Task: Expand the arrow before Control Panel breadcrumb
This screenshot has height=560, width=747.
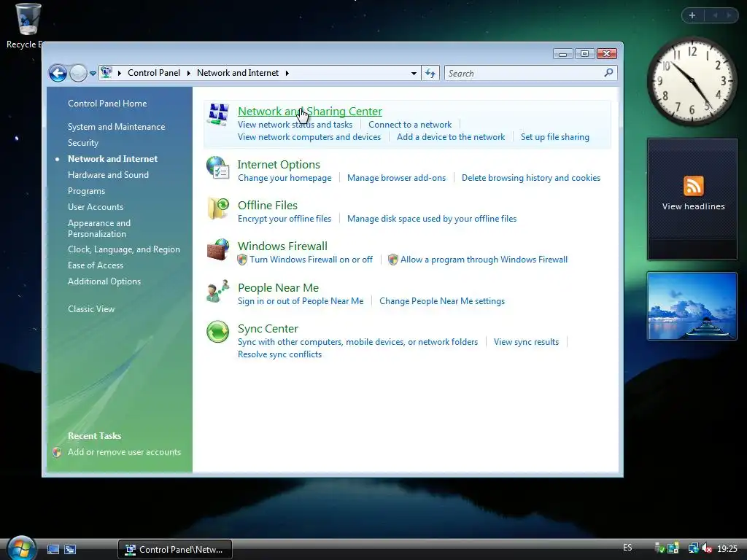Action: pyautogui.click(x=120, y=73)
